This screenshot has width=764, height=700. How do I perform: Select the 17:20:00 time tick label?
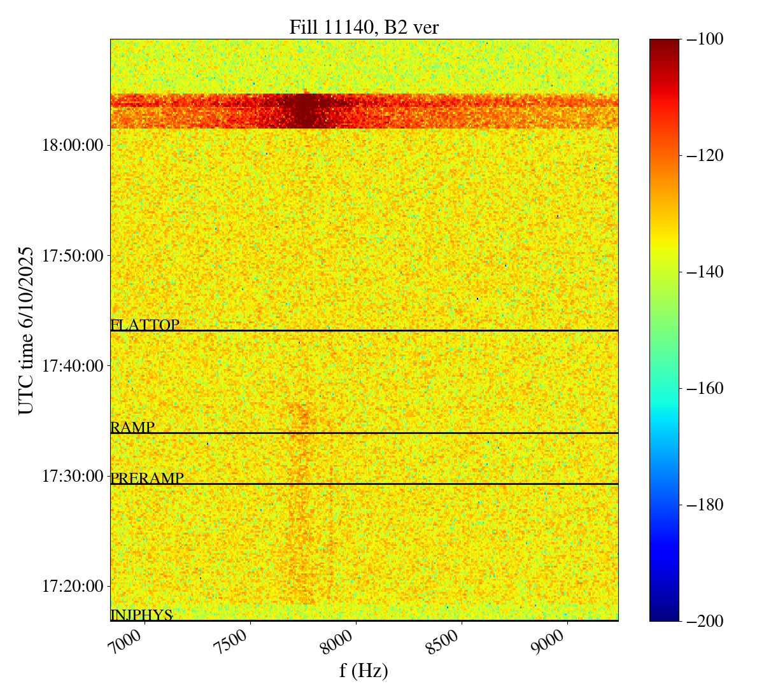[72, 585]
